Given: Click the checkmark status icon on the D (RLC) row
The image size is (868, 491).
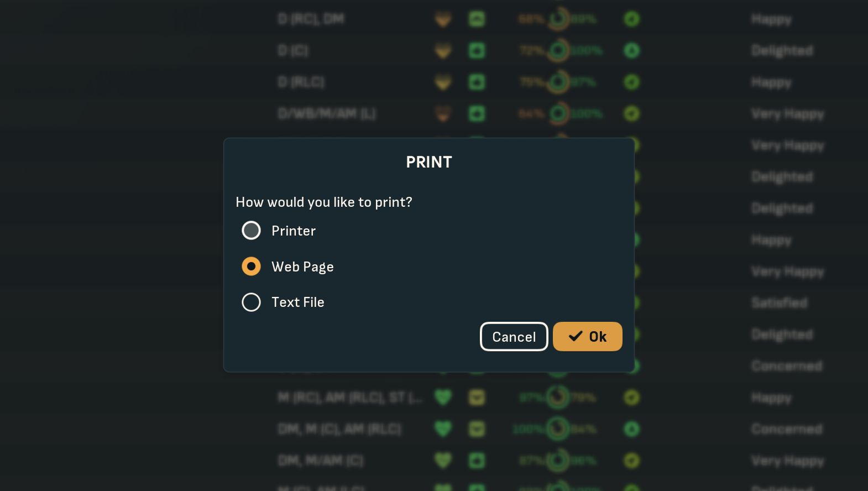Looking at the screenshot, I should coord(631,82).
